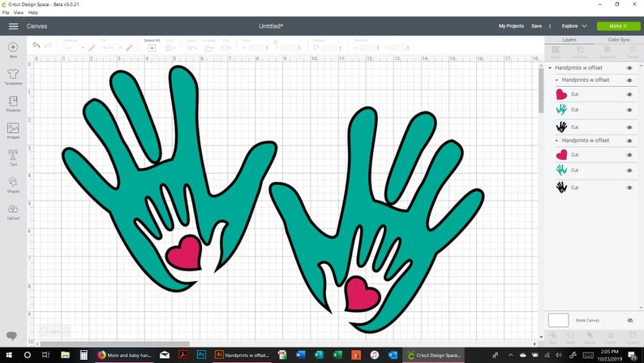Click the Weld tool
The width and height of the screenshot is (644, 363).
coord(571,335)
